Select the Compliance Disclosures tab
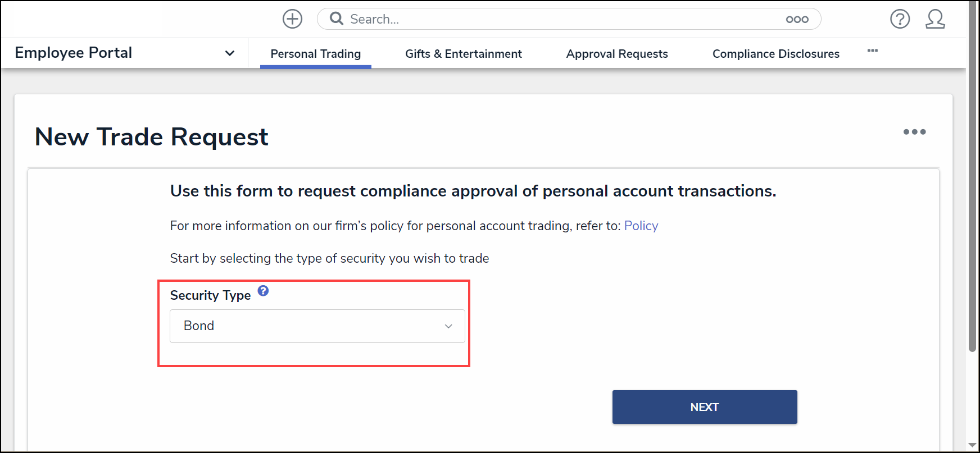The image size is (980, 453). pyautogui.click(x=775, y=54)
